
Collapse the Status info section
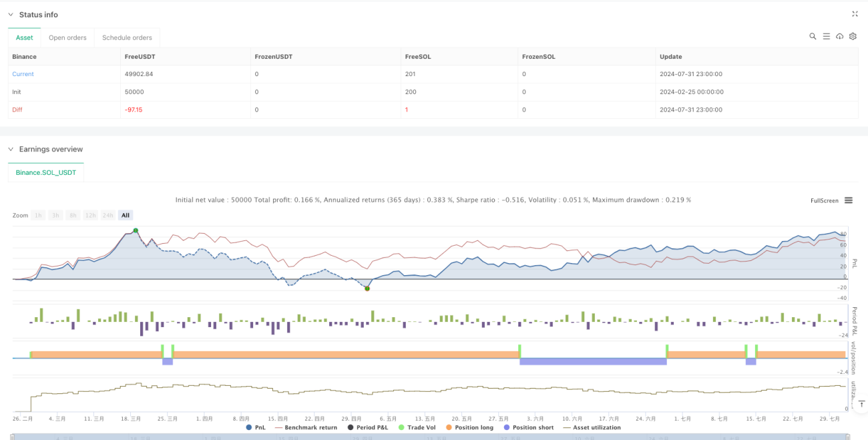click(11, 15)
